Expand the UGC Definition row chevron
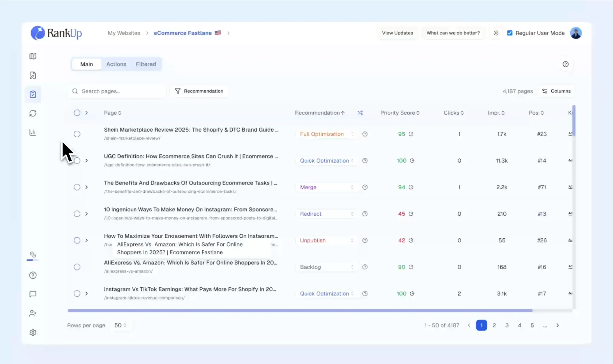This screenshot has width=613, height=364. 86,160
